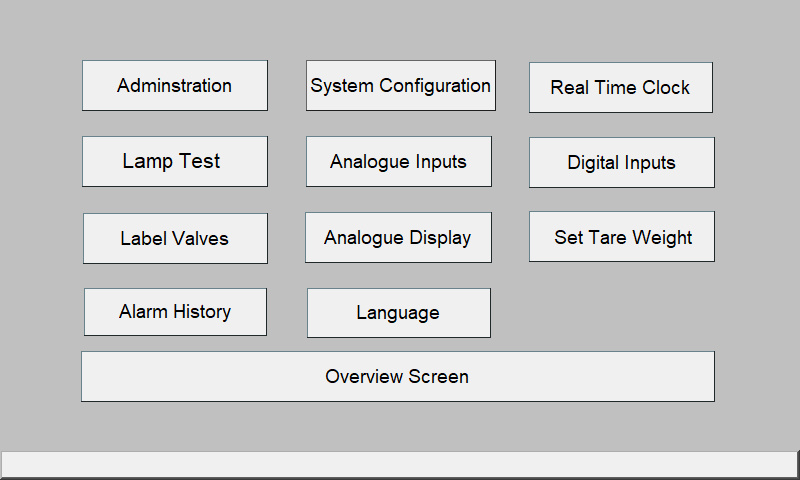Click the empty status bar at the bottom
Image resolution: width=800 pixels, height=480 pixels.
point(399,464)
